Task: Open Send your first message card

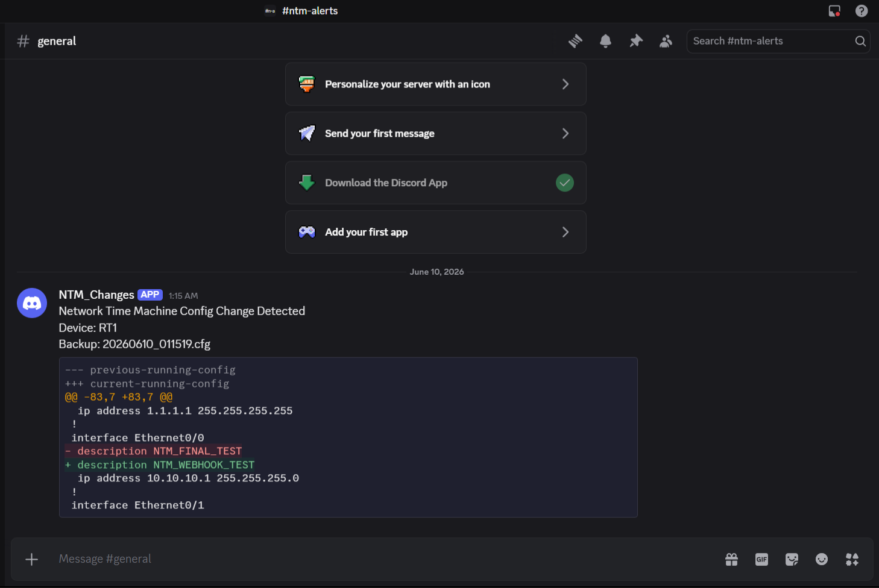Action: pos(436,134)
